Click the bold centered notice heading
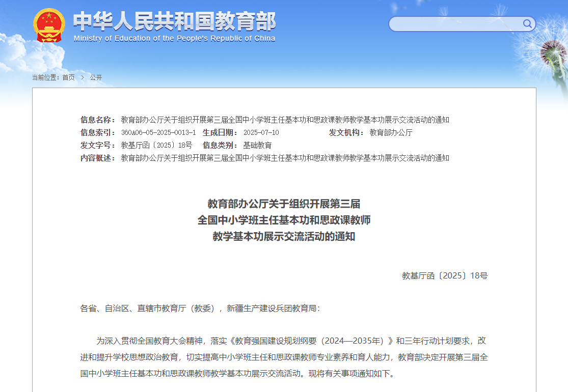Screen dimensions: 568x392 [284, 220]
